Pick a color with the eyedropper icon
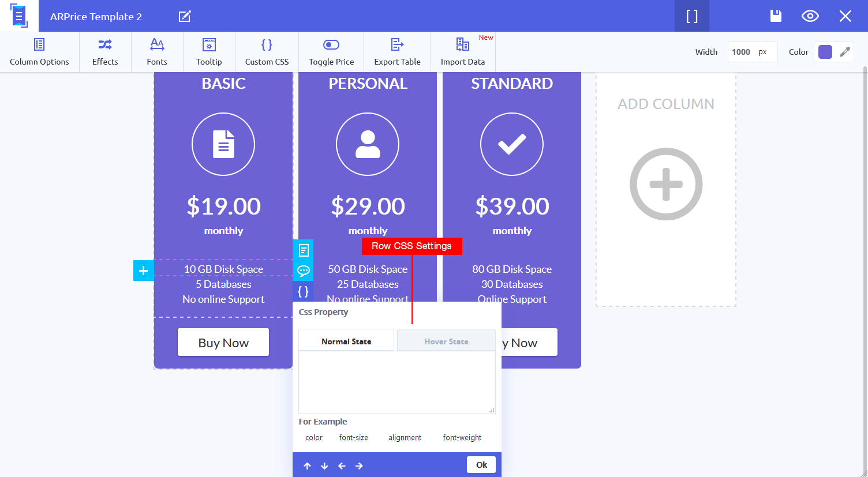Viewport: 868px width, 477px height. 845,52
